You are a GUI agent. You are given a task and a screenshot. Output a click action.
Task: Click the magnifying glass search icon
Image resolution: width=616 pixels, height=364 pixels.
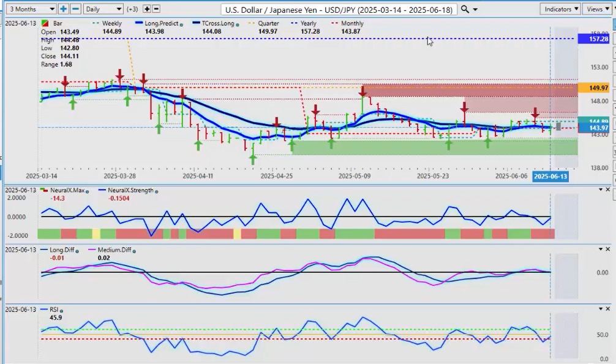coord(465,9)
